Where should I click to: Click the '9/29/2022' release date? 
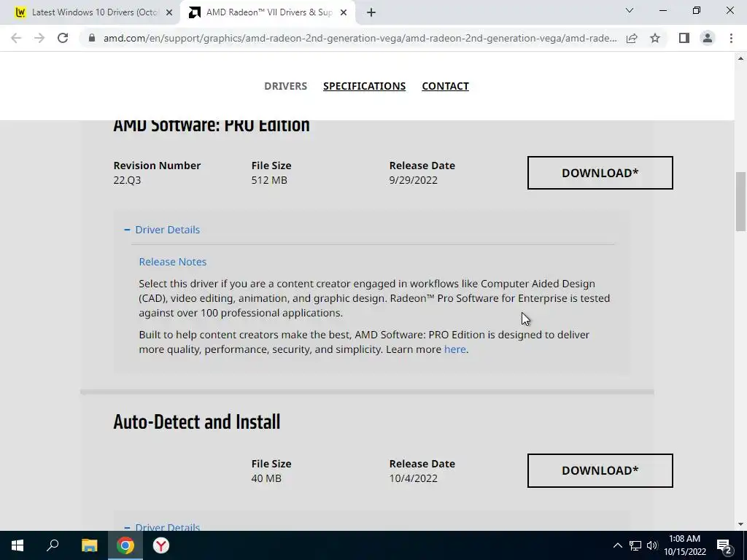click(x=413, y=181)
